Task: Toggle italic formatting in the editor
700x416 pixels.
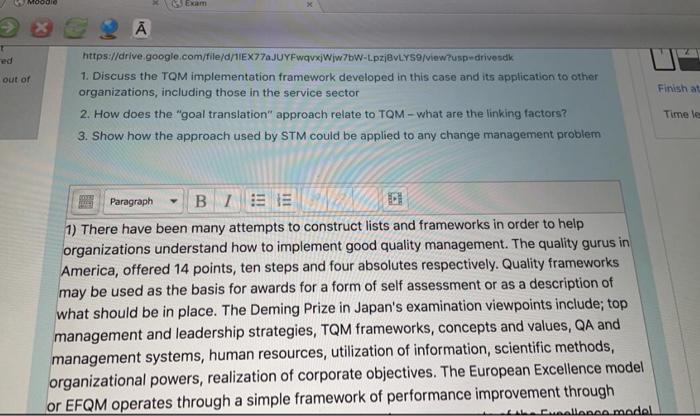Action: coord(228,201)
